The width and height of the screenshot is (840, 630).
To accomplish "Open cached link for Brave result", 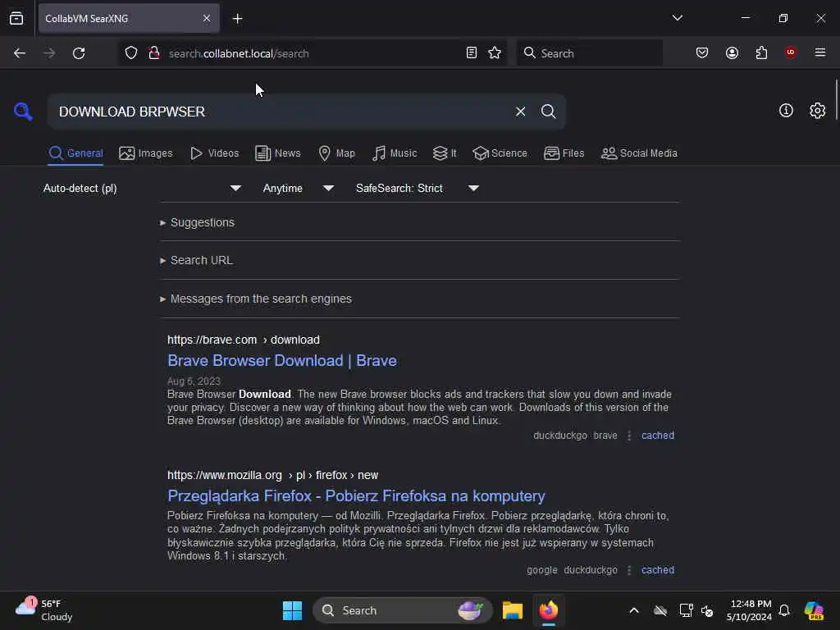I will coord(658,436).
